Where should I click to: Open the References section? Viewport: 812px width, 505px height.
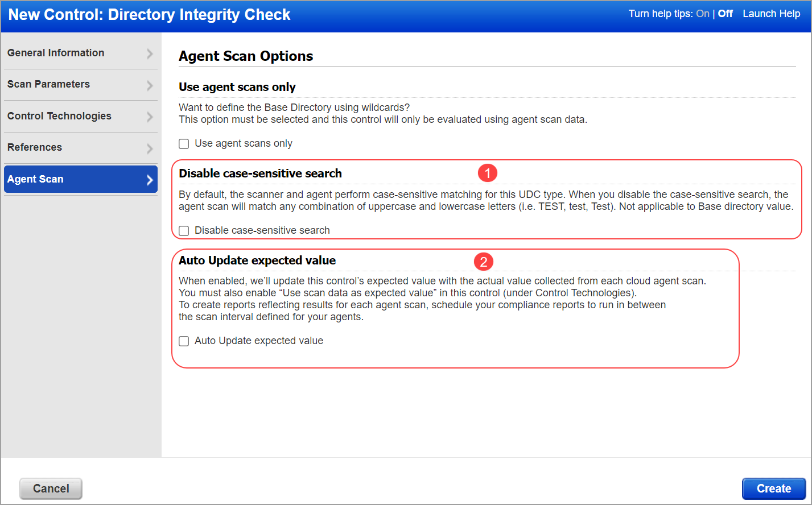35,147
